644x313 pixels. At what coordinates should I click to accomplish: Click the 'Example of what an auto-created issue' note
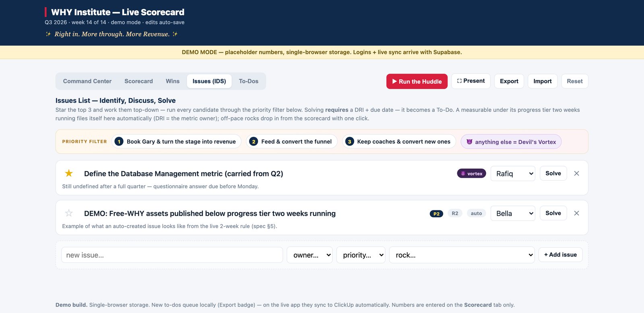tap(169, 226)
